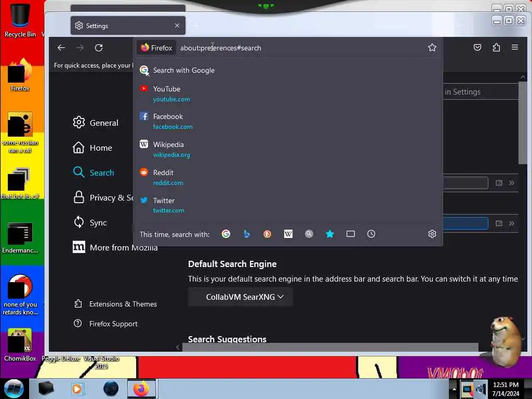
Task: Search this time with grey magnifier engine
Action: tap(309, 234)
